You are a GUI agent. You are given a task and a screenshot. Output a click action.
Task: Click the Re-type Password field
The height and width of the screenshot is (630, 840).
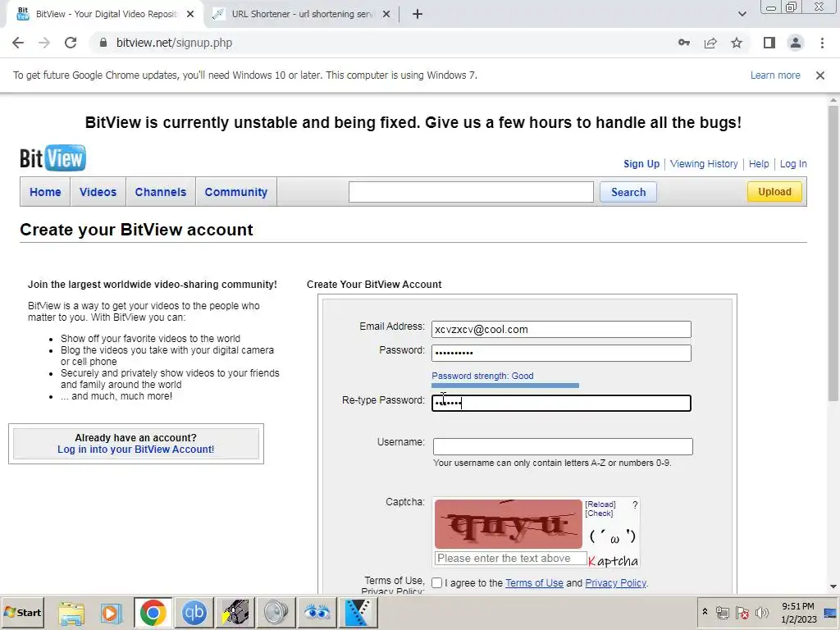click(x=561, y=403)
